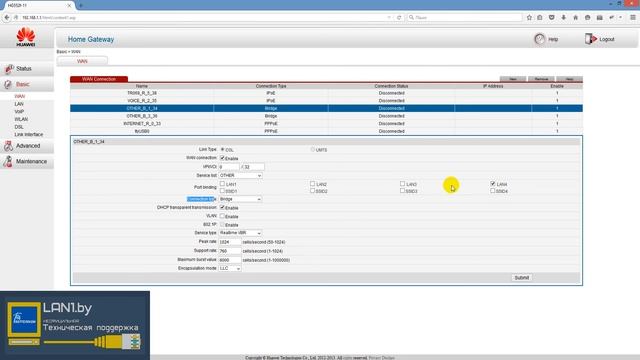640x360 pixels.
Task: Check the SSID2 port binding box
Action: (x=313, y=191)
